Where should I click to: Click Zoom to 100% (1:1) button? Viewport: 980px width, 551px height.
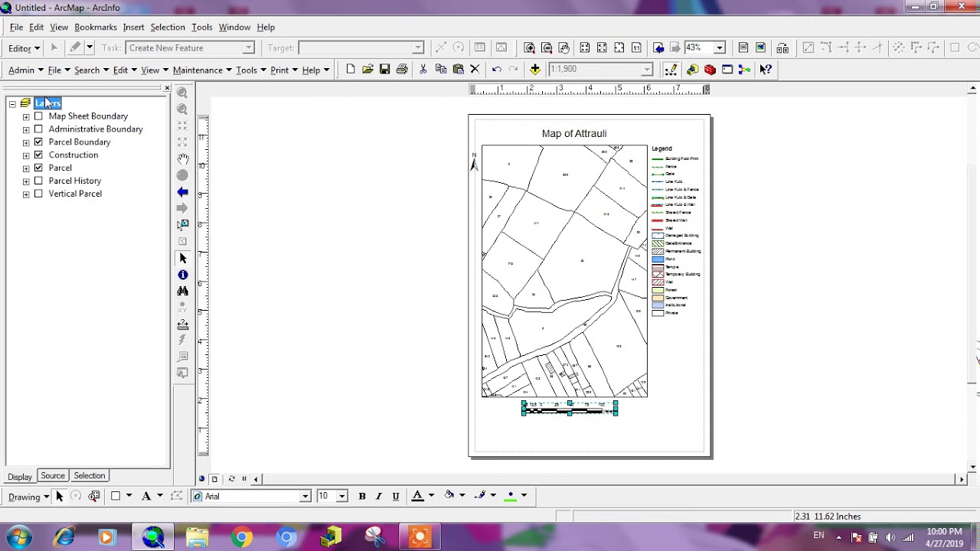[636, 47]
